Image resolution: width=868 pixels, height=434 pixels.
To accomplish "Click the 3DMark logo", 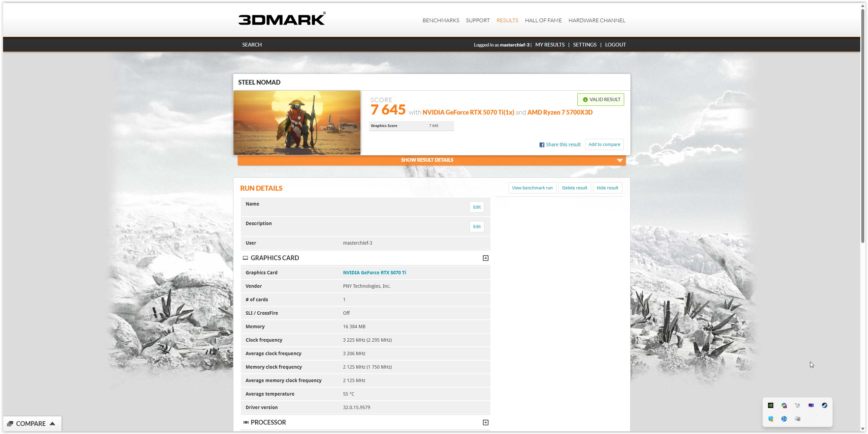I will 282,20.
